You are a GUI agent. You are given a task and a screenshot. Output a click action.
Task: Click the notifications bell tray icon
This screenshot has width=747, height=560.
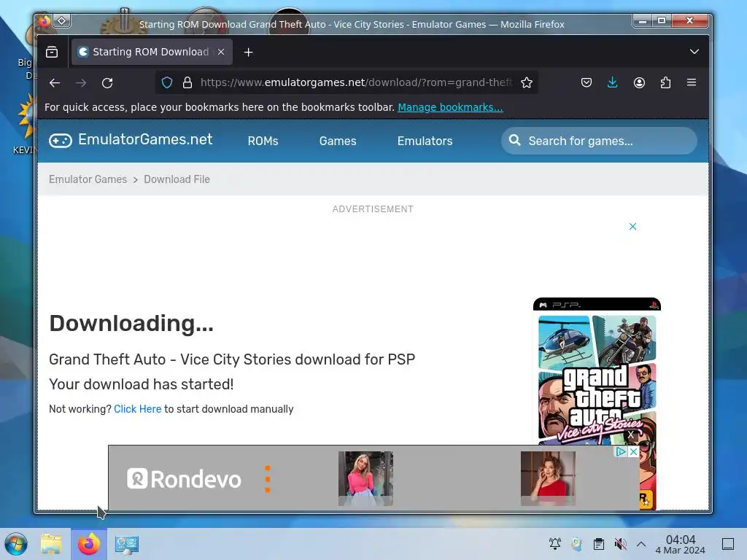coord(555,544)
